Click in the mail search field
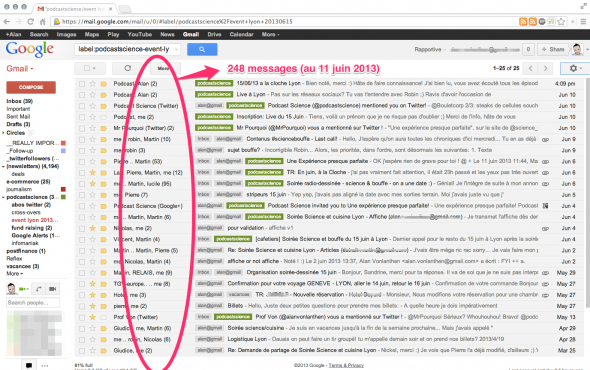 [124, 49]
